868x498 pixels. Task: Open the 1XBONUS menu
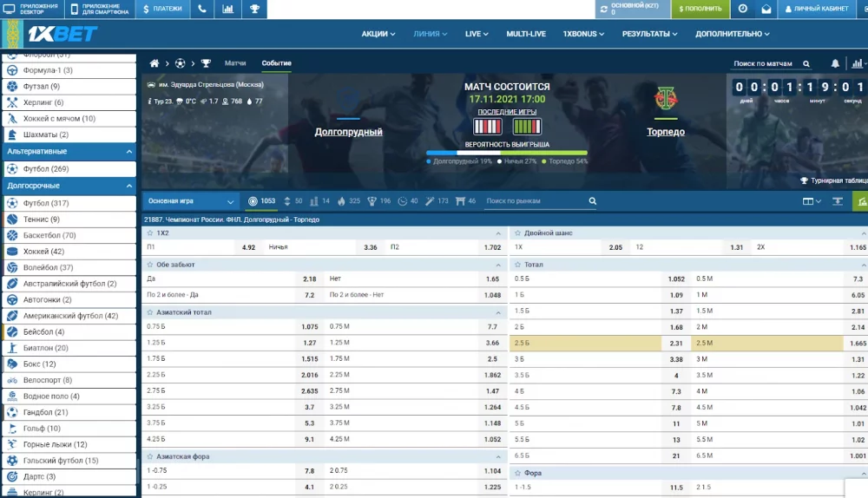coord(583,34)
